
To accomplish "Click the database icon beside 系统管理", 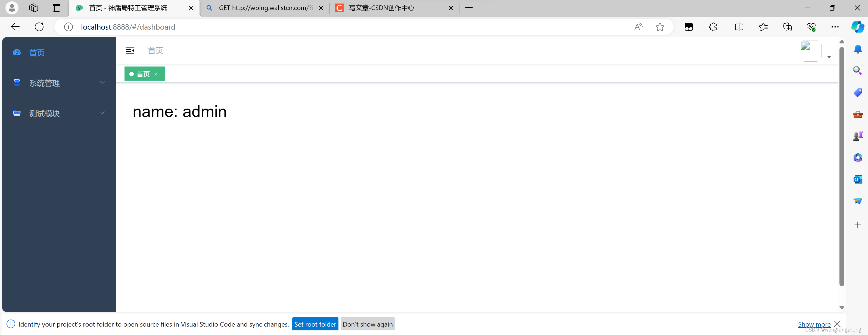I will point(17,83).
